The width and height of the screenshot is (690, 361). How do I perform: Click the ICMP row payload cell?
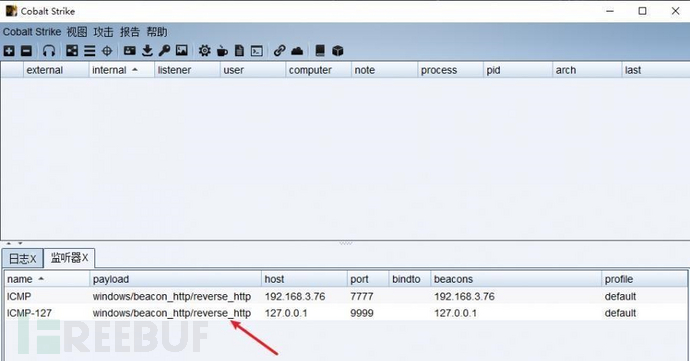tap(176, 296)
